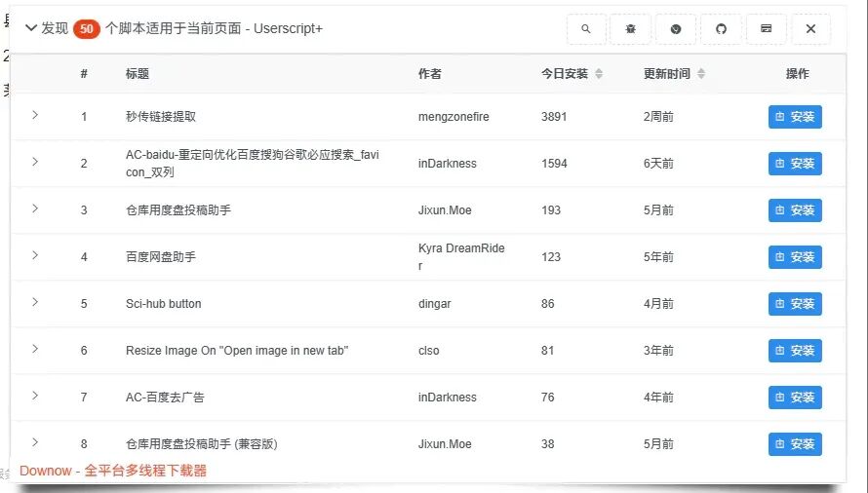Screen dimensions: 868x493
Task: Expand row 4 百度网盘助手
Action: (35, 255)
